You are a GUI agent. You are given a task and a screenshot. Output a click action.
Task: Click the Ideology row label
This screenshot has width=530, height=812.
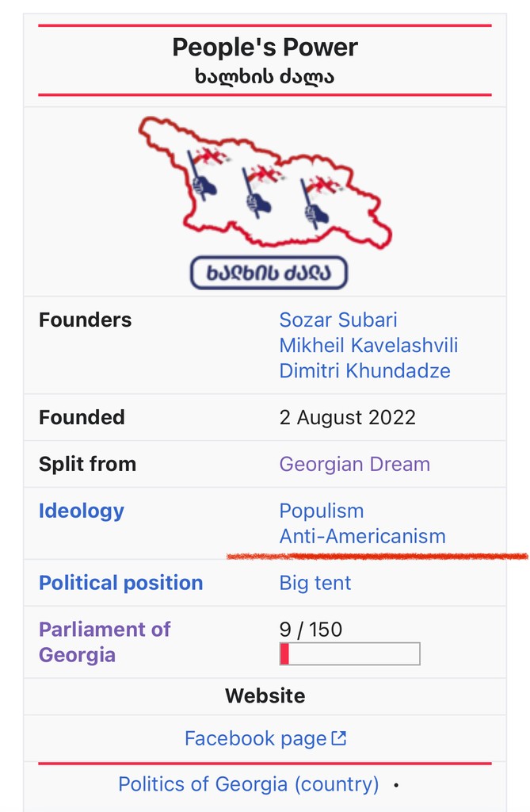click(82, 511)
